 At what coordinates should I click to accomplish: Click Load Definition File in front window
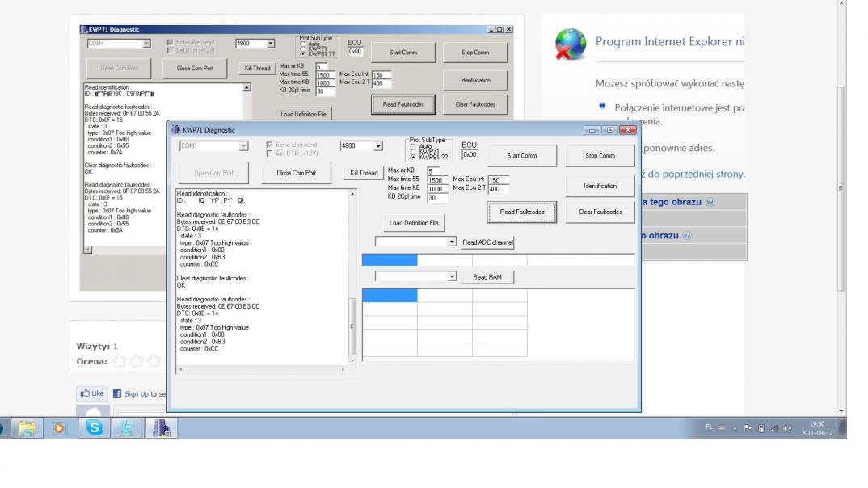(414, 222)
